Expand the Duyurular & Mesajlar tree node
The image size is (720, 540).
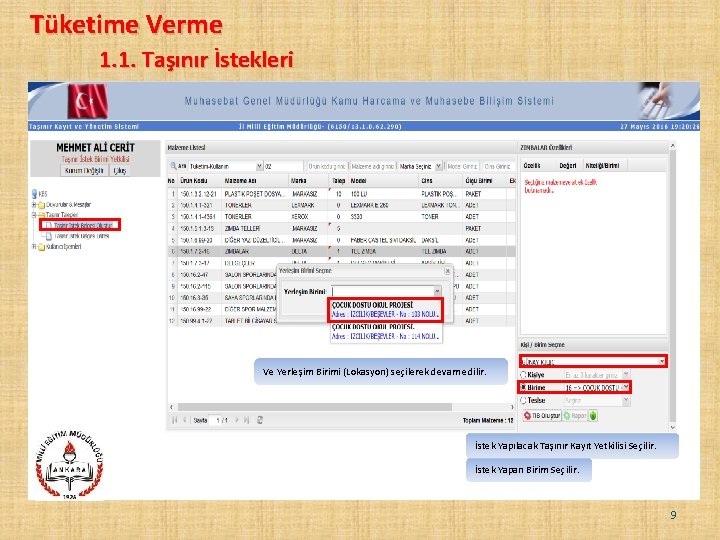(x=34, y=205)
